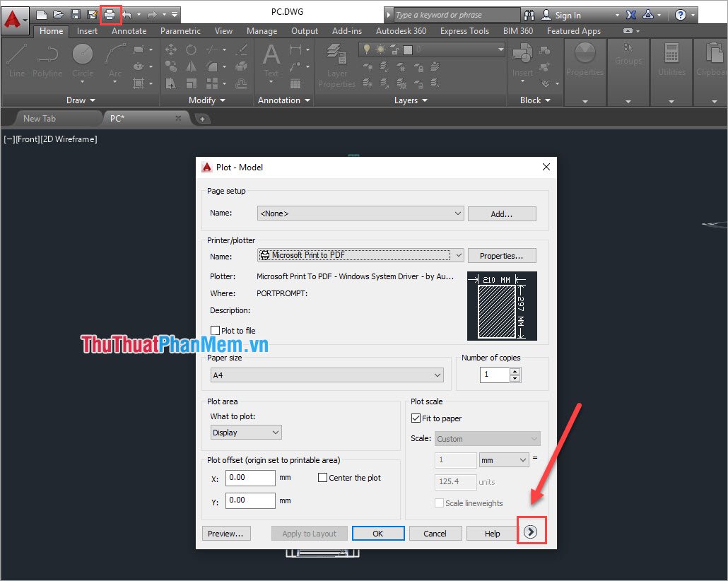The image size is (728, 581).
Task: Uncheck the Fit to paper checkbox
Action: [x=416, y=418]
